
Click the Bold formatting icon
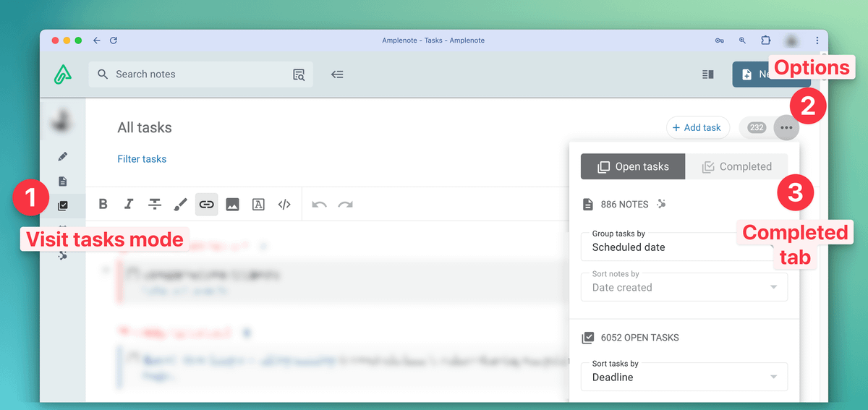(103, 205)
